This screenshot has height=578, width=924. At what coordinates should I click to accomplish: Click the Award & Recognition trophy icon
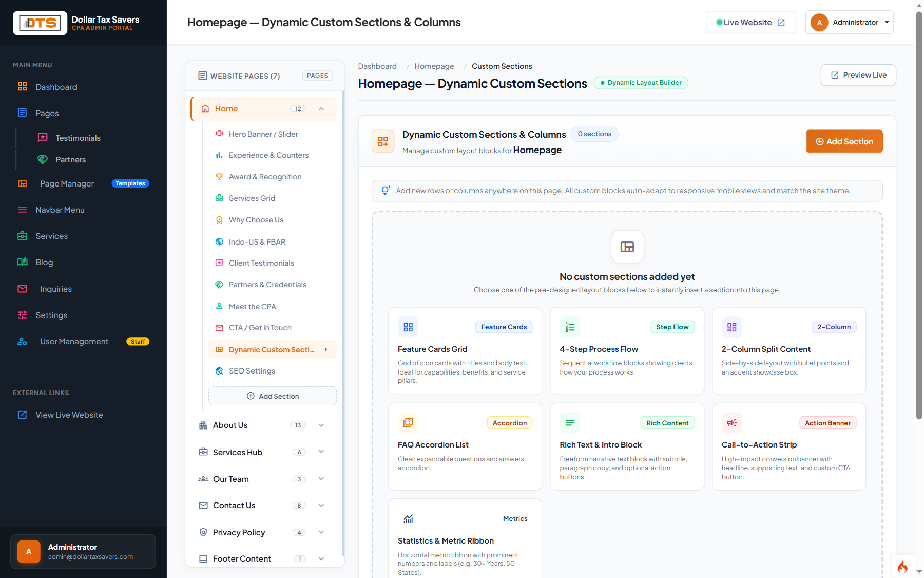tap(219, 177)
